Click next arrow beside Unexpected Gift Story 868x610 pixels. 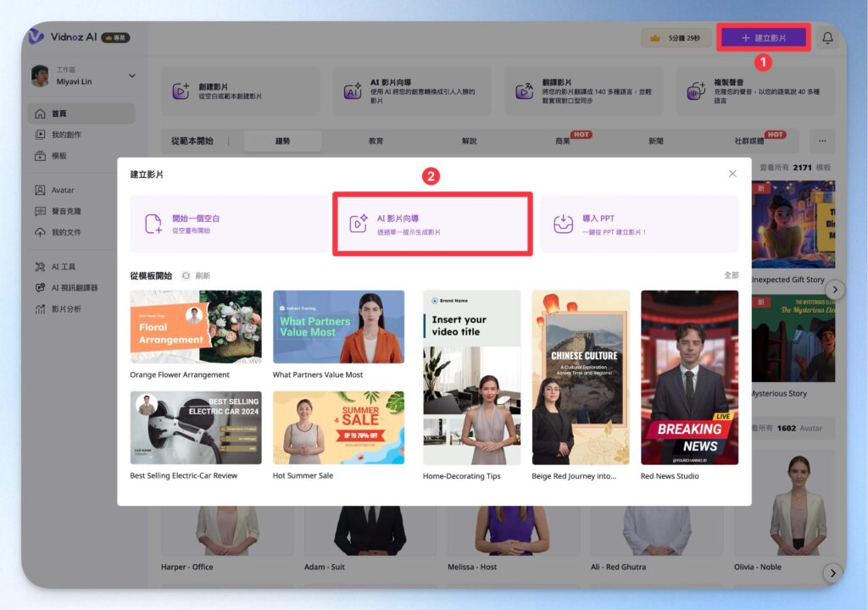835,290
